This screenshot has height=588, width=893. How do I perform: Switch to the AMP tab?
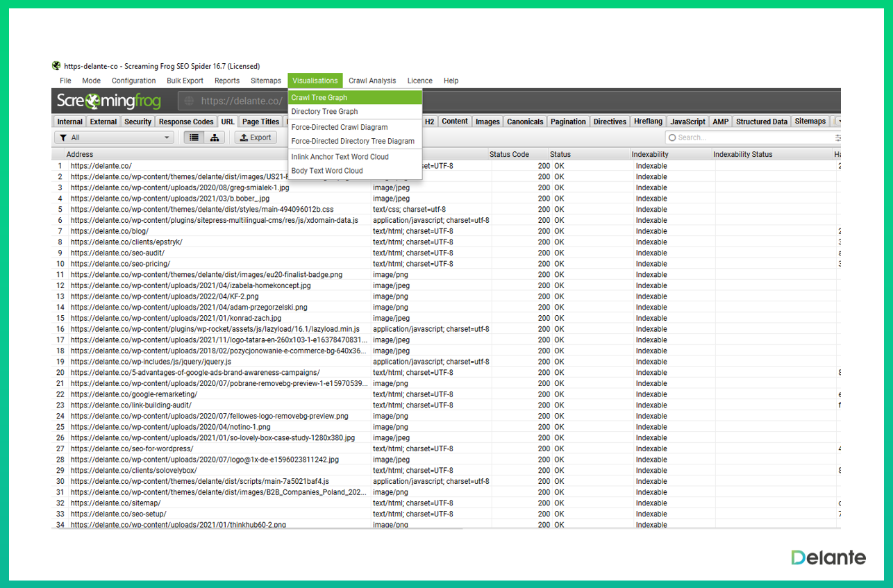pyautogui.click(x=721, y=121)
